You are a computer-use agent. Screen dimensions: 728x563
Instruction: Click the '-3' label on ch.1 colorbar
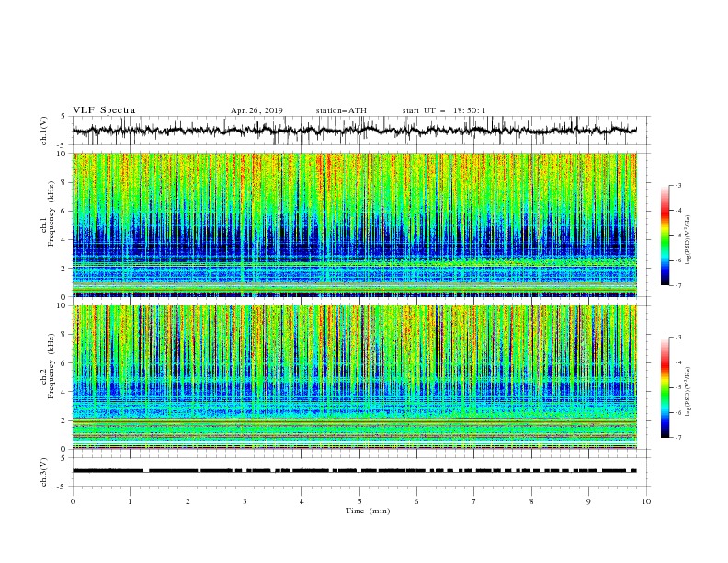pos(677,185)
